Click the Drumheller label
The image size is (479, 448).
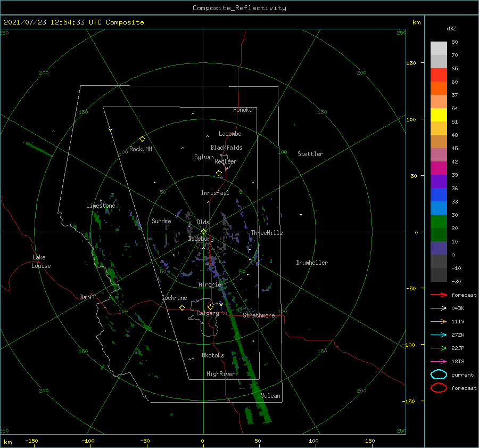pyautogui.click(x=311, y=263)
